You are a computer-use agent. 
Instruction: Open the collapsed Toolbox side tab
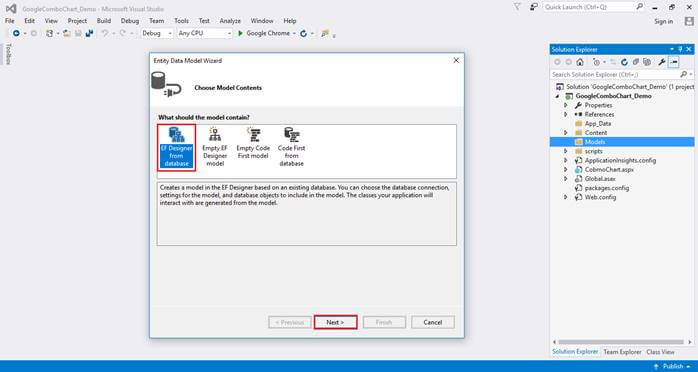(x=8, y=54)
